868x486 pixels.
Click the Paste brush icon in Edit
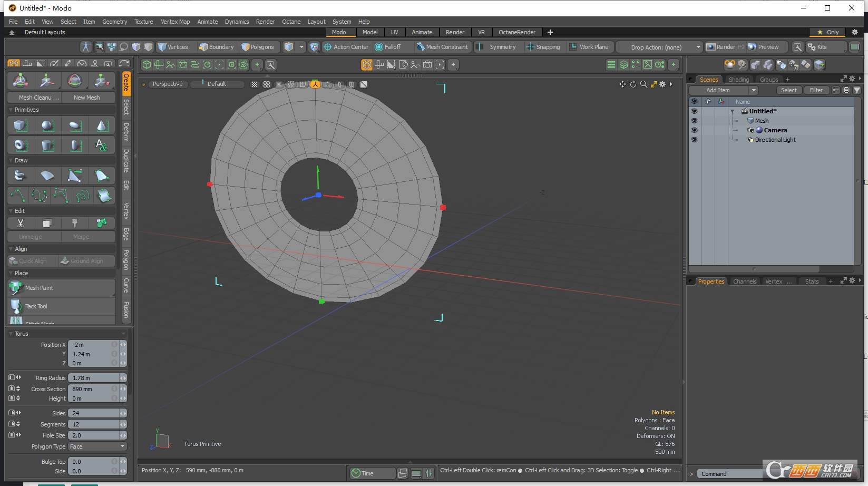(75, 223)
